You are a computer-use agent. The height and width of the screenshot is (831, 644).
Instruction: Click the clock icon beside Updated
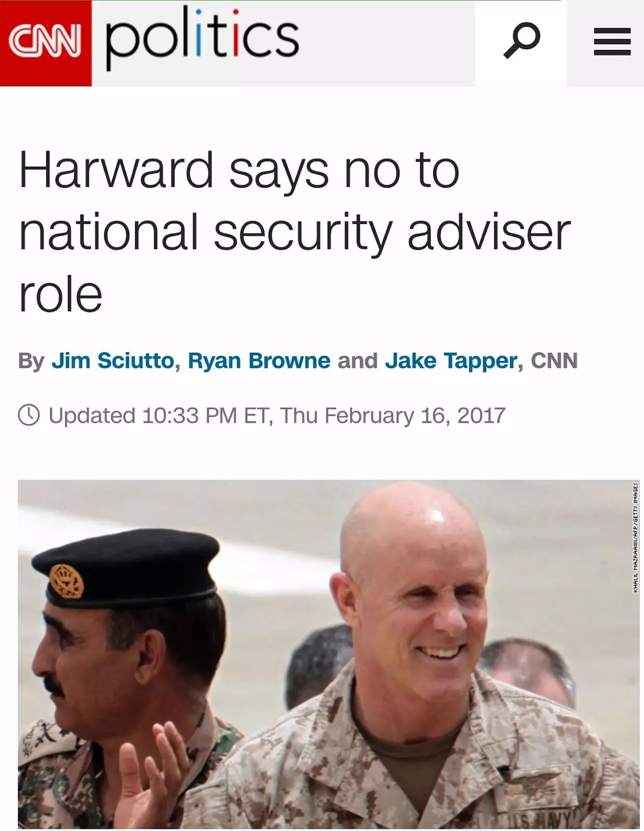coord(29,415)
